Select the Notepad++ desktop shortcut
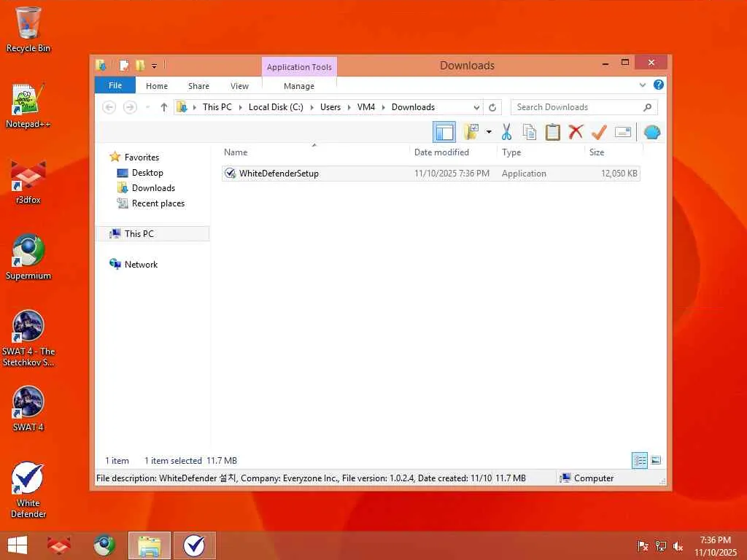This screenshot has width=747, height=560. point(28,106)
